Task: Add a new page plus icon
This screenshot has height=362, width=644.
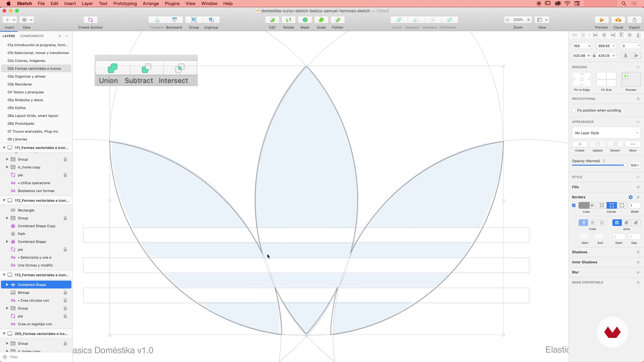Action: click(x=60, y=36)
